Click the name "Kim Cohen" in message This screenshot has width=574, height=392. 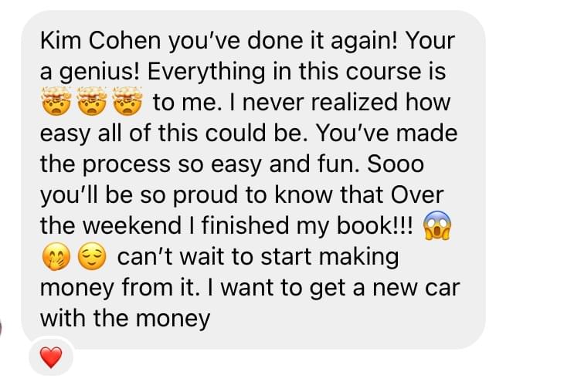[100, 40]
